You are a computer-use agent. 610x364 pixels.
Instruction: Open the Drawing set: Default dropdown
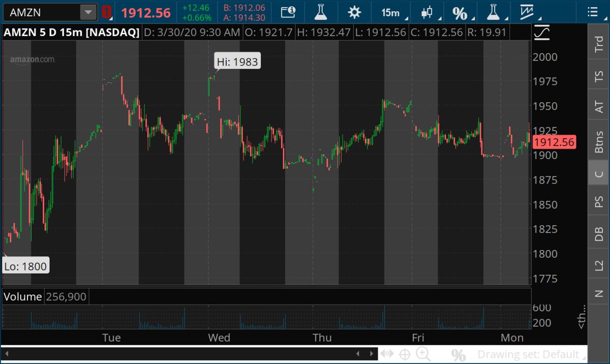point(531,354)
